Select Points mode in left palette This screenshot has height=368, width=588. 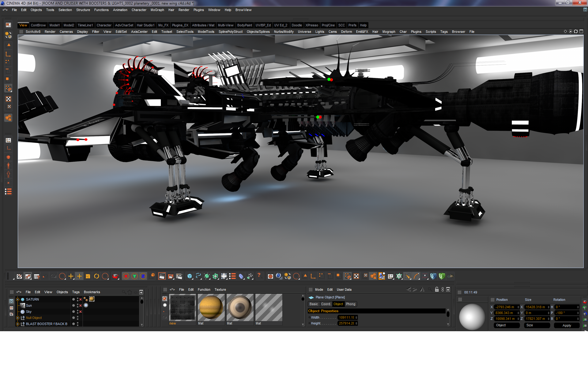point(8,62)
